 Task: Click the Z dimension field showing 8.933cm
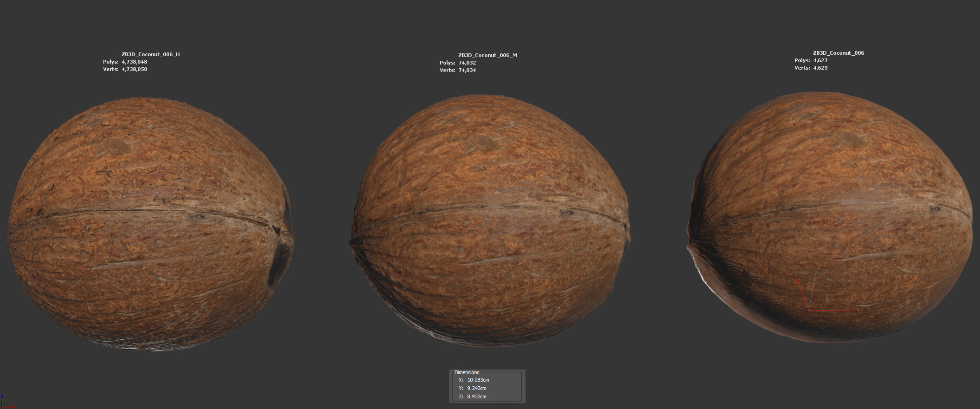[477, 396]
